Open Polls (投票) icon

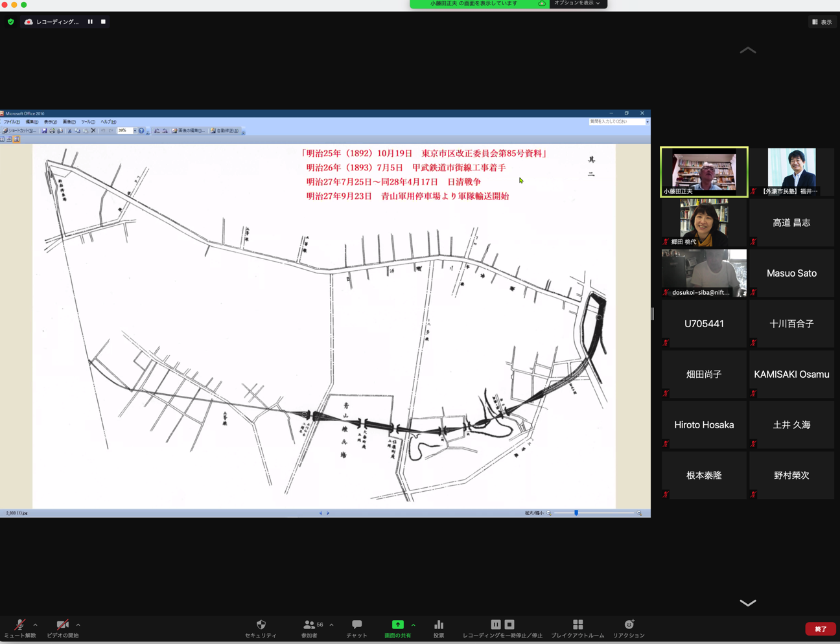pyautogui.click(x=439, y=625)
